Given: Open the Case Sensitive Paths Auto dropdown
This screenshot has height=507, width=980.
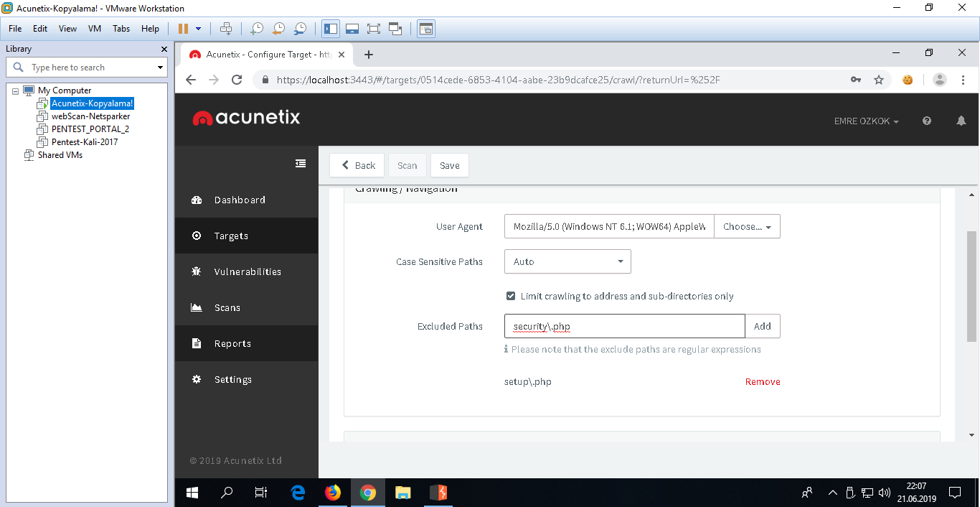Looking at the screenshot, I should tap(567, 261).
